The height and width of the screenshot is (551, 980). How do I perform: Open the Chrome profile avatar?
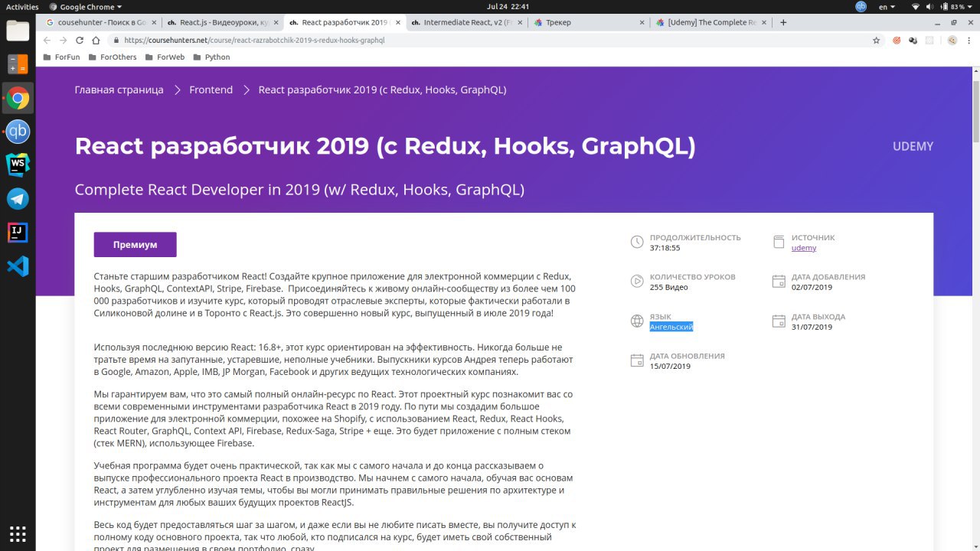952,41
